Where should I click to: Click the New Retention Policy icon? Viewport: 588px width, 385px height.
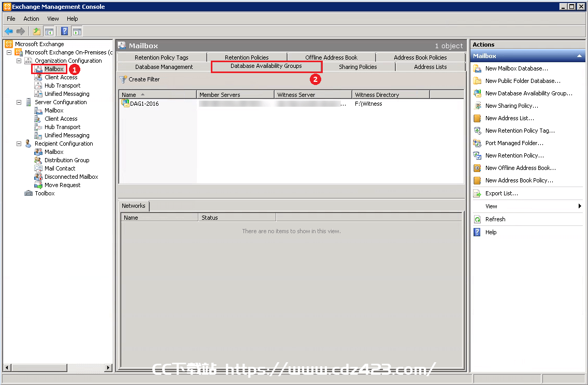point(477,155)
